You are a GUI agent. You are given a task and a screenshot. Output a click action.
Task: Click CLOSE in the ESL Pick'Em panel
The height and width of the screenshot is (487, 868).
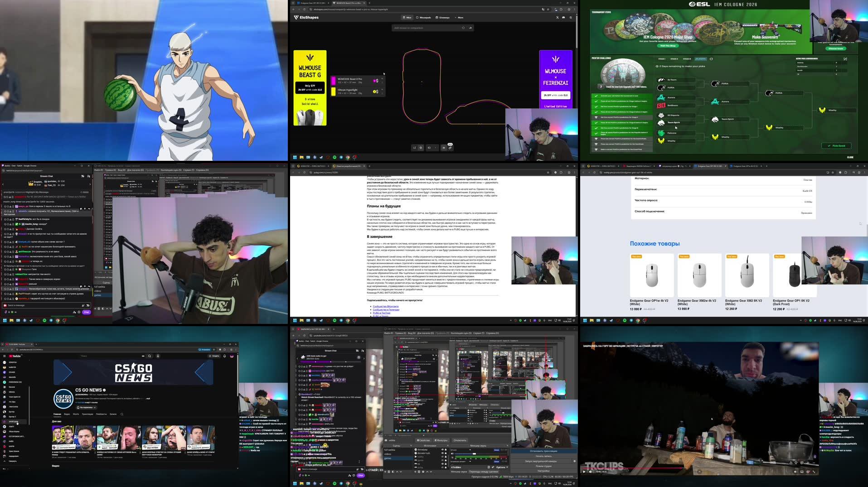850,157
